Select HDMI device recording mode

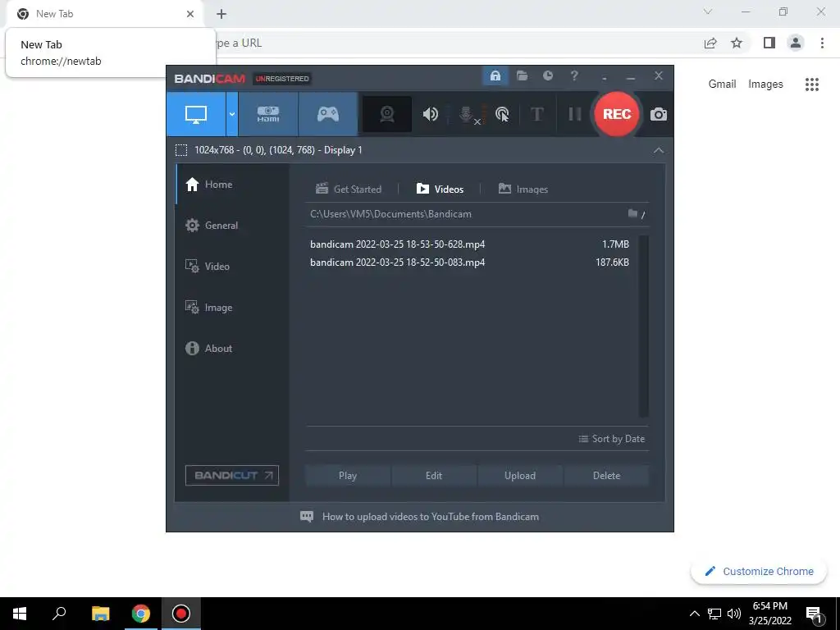(x=268, y=114)
